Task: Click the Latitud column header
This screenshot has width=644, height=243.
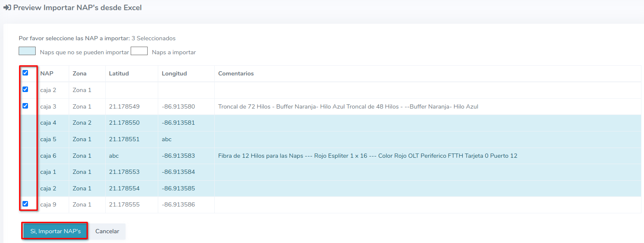Action: [119, 73]
